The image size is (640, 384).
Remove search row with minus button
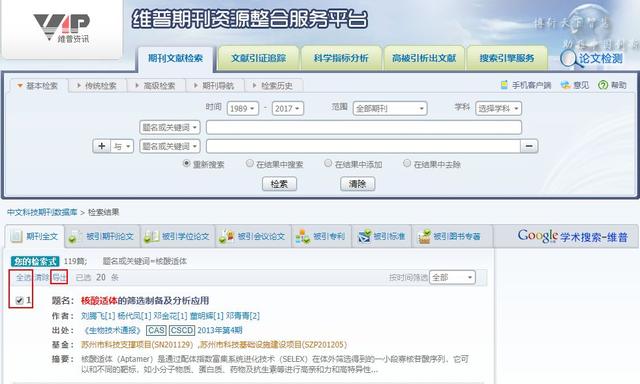(529, 146)
